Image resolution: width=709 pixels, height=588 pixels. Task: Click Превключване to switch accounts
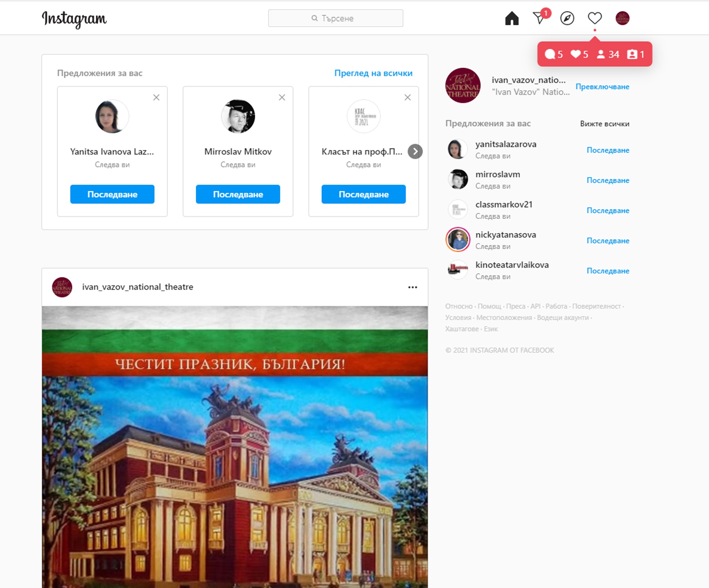[x=602, y=87]
